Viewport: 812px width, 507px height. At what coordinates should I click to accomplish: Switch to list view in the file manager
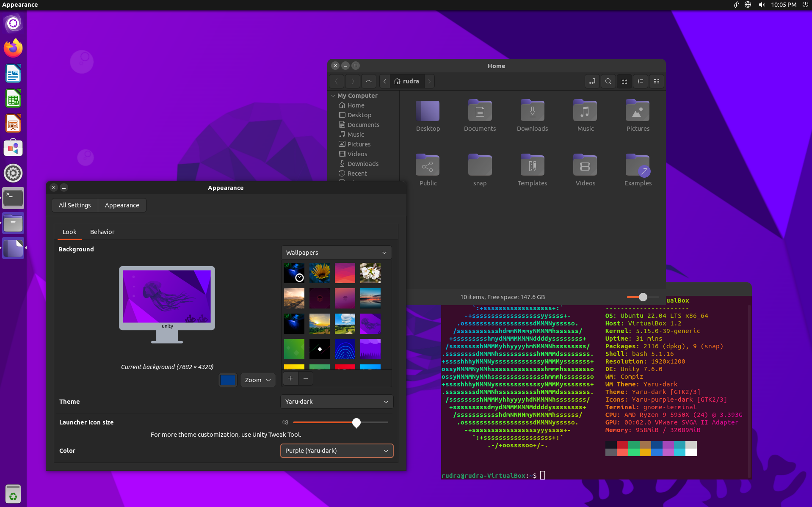tap(640, 81)
